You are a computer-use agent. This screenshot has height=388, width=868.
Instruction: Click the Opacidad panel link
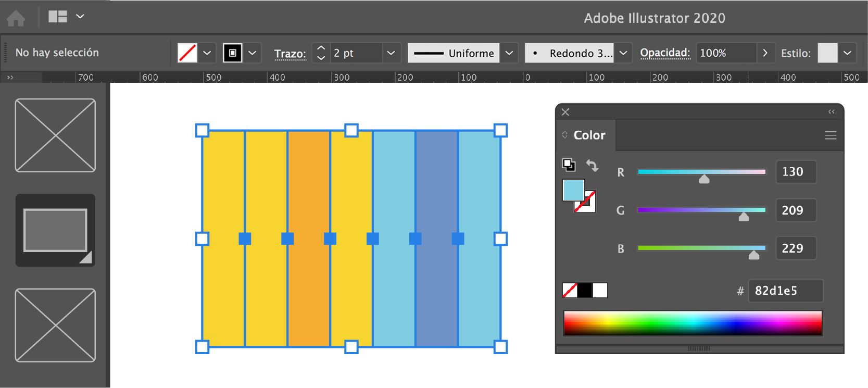(665, 53)
